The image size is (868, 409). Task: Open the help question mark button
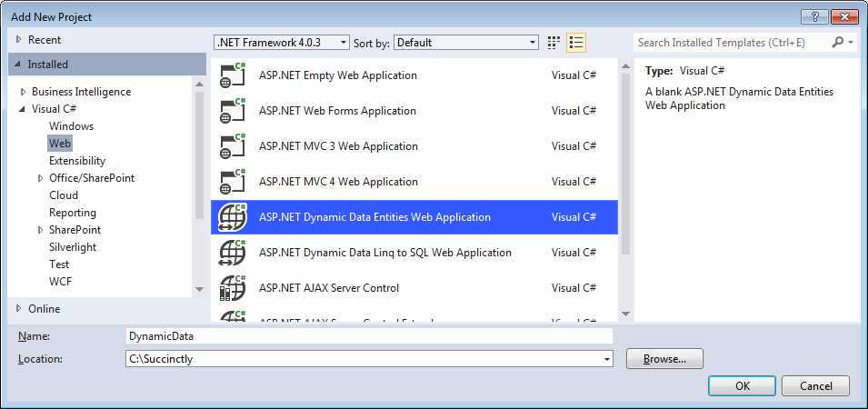(x=815, y=17)
